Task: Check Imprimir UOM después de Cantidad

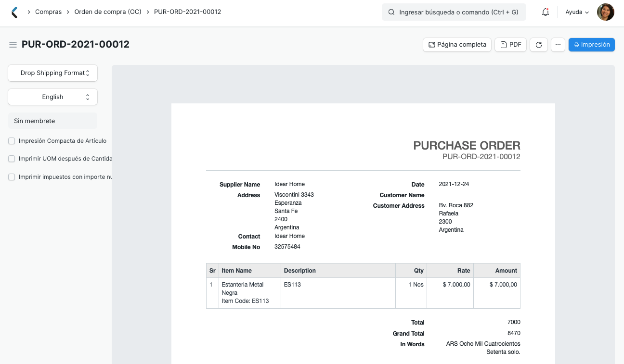Action: (12, 159)
